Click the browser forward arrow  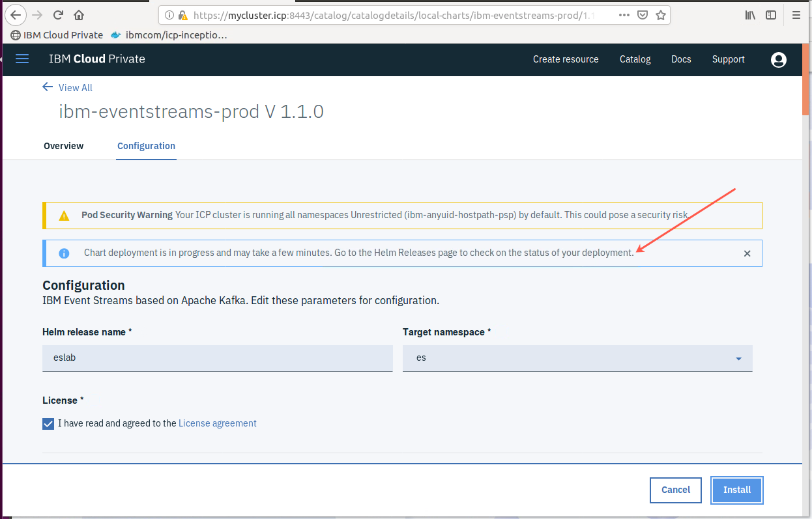(37, 14)
